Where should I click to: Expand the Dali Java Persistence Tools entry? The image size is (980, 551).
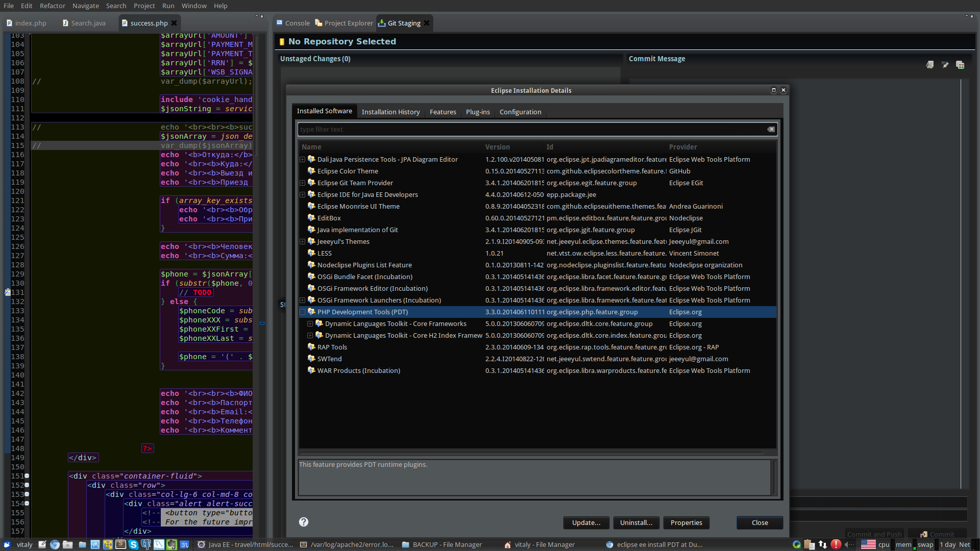pos(302,160)
